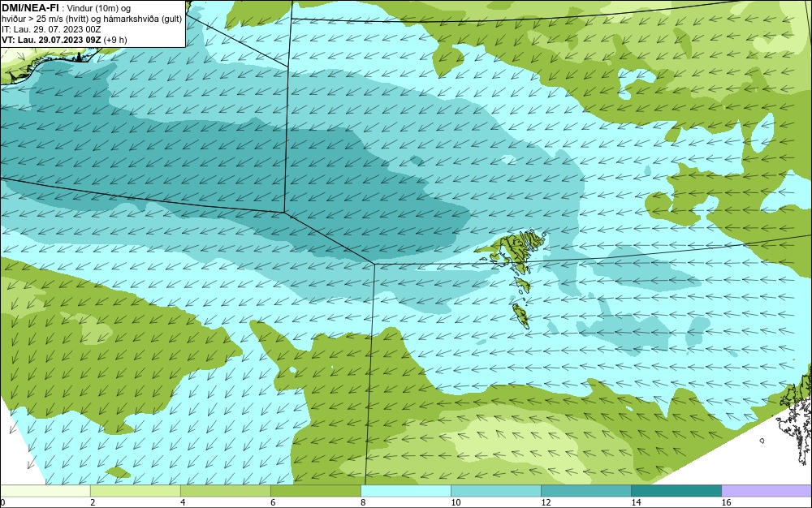Click the 6–8 m/s olive green legend swatch

[x=315, y=490]
